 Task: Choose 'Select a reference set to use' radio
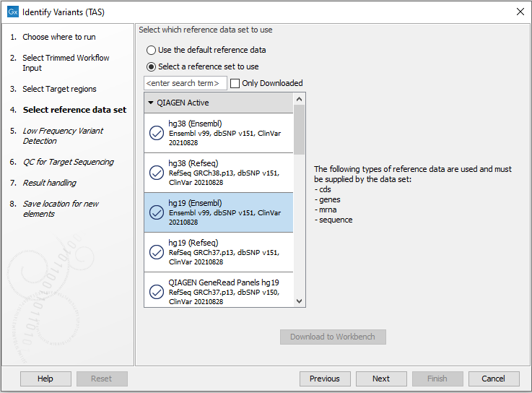point(151,66)
